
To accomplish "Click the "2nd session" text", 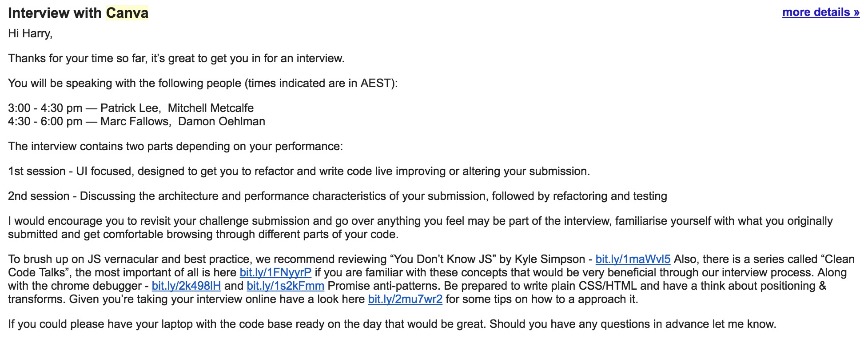I will [x=39, y=196].
